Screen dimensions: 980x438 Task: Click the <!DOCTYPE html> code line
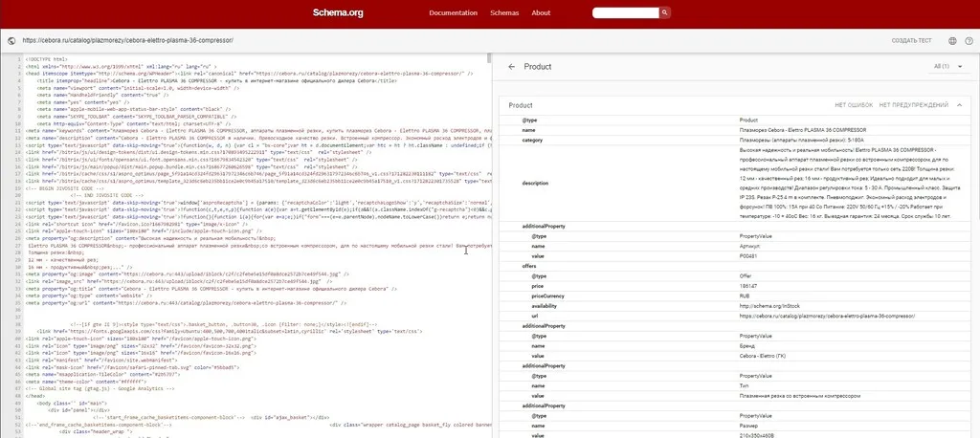[x=46, y=59]
